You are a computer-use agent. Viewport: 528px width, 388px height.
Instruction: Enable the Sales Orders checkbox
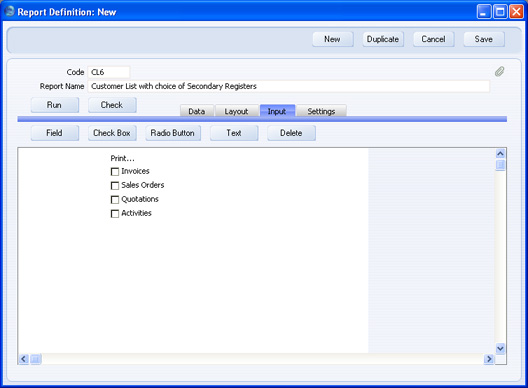pos(115,186)
